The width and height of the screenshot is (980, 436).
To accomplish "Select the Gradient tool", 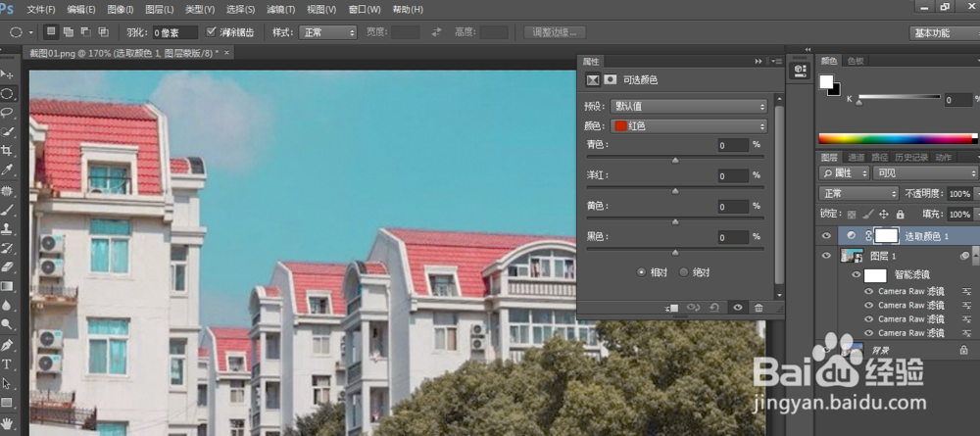I will (8, 286).
